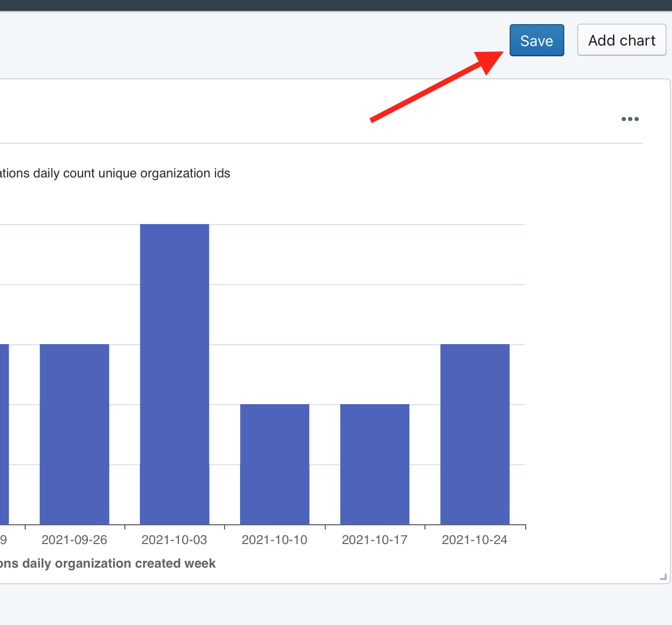
Task: Click the 2021-10-03 axis label
Action: [x=174, y=540]
